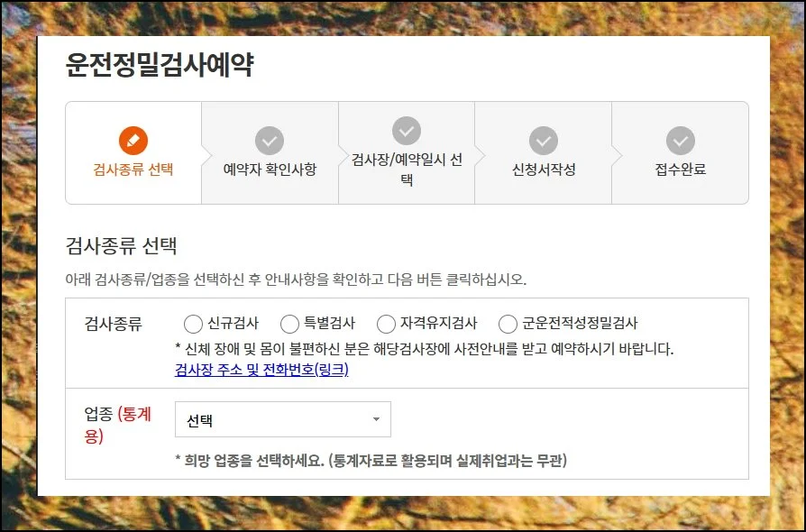Select the 특별검사 radio button
This screenshot has width=806, height=532.
289,325
